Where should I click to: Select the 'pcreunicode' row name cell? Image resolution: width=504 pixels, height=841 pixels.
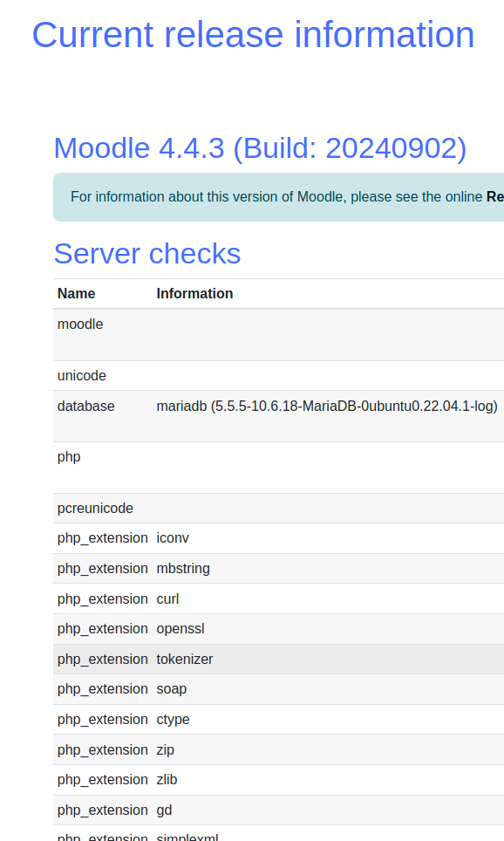[95, 508]
